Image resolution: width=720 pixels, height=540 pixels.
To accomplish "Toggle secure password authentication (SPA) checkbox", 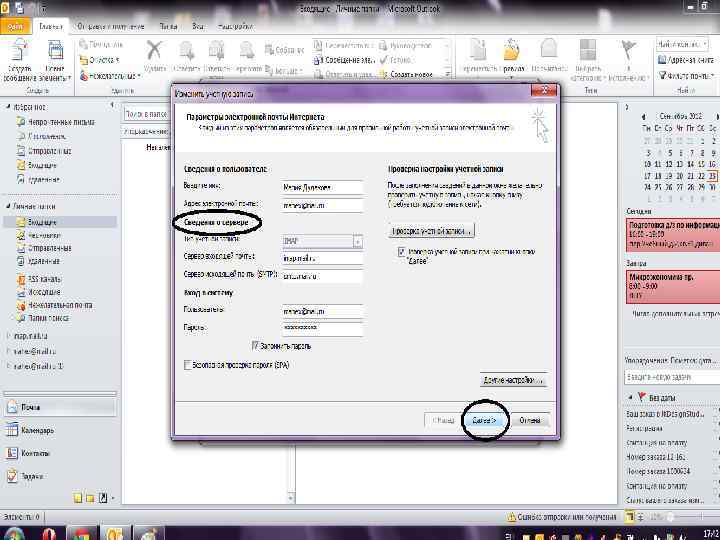I will (x=187, y=365).
